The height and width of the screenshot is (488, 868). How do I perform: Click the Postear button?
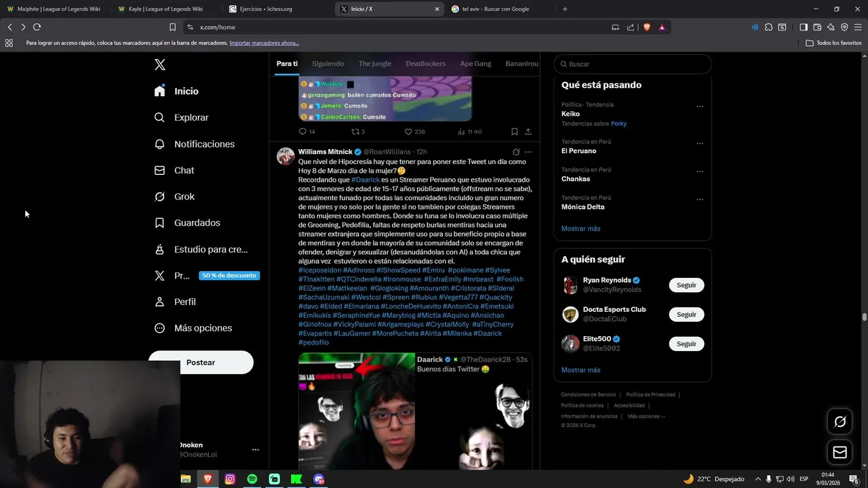pos(201,362)
